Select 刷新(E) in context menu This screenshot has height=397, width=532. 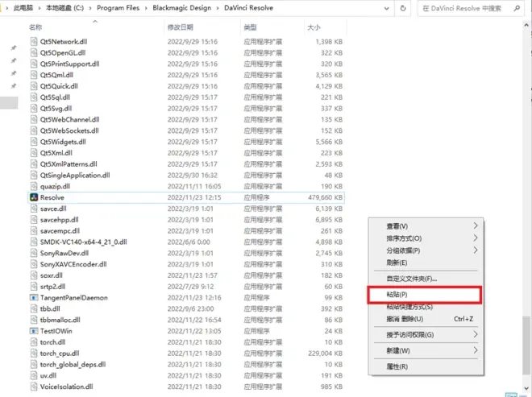(x=426, y=263)
